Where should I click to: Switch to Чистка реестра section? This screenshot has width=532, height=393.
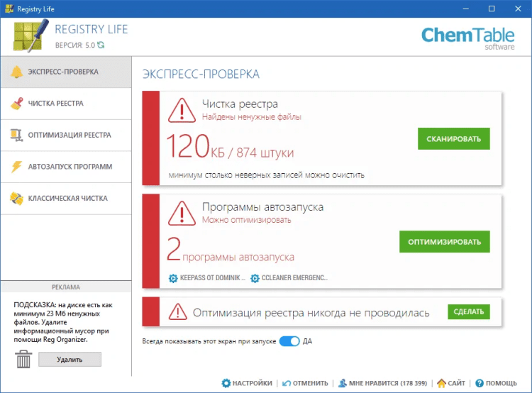point(66,104)
